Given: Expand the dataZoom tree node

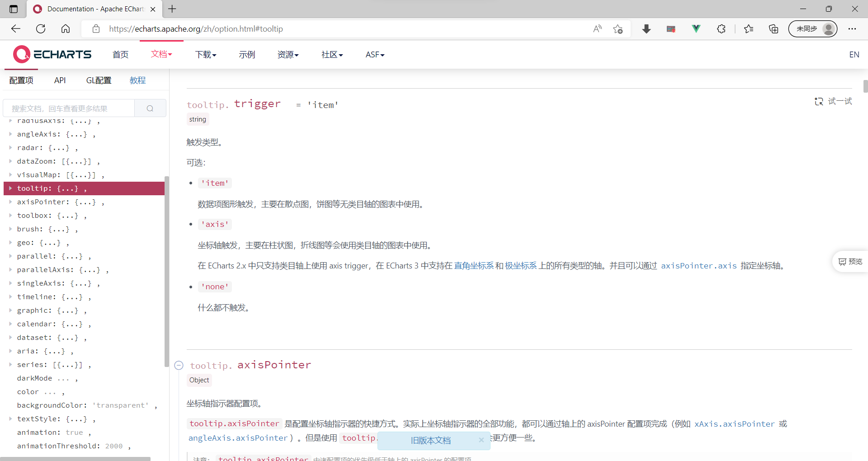Looking at the screenshot, I should [x=10, y=161].
